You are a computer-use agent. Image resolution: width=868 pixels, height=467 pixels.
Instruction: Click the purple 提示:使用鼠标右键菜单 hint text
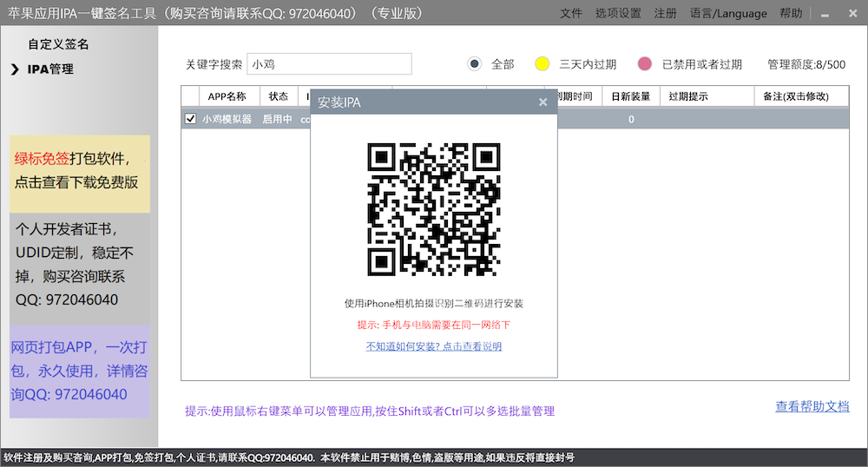click(x=370, y=411)
